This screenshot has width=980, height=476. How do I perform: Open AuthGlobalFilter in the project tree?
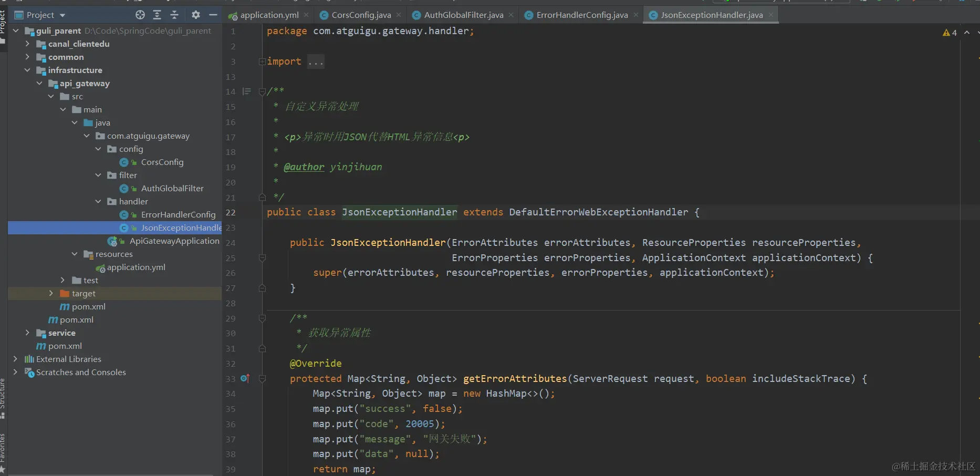click(172, 189)
